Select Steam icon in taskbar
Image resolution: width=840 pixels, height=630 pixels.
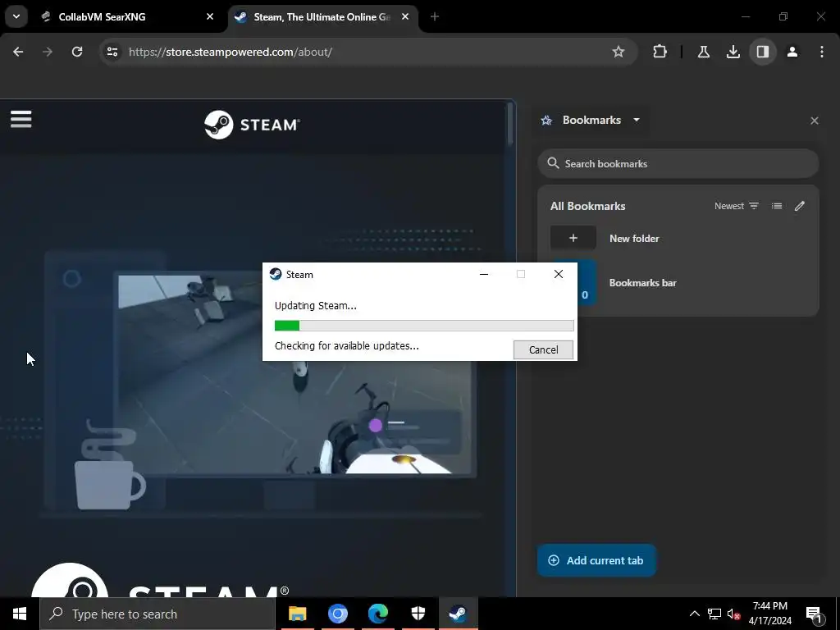click(458, 614)
